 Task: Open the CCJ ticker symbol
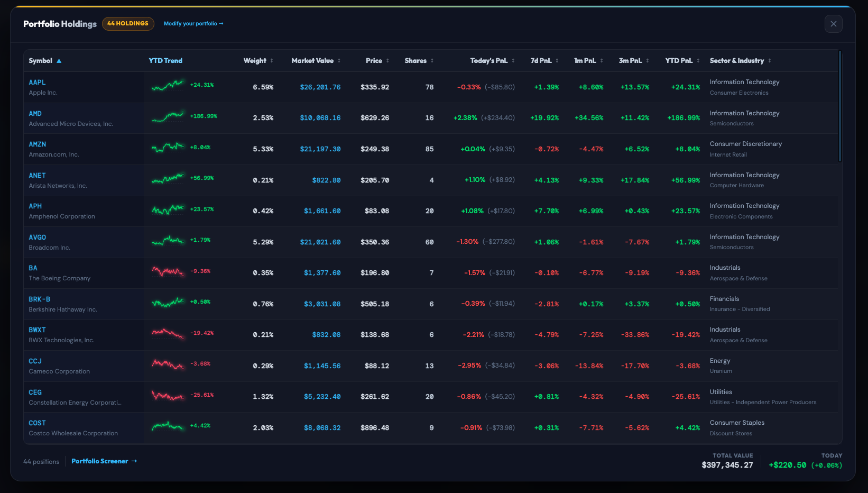tap(35, 361)
